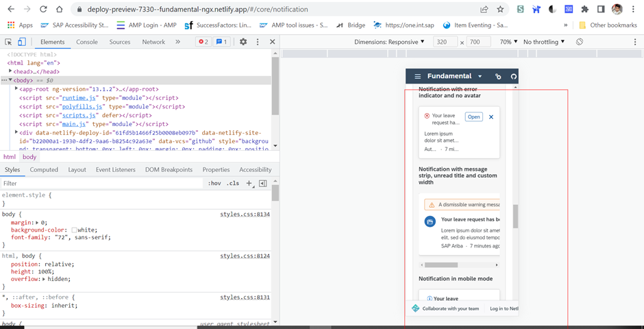Share this page via the share icon
This screenshot has height=329, width=644.
click(x=484, y=9)
